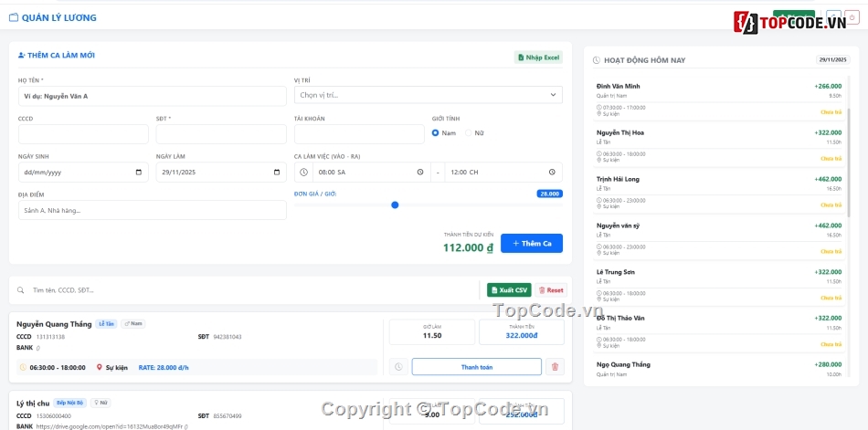The height and width of the screenshot is (430, 868).
Task: Open calendar picker in Ngày Sinh field
Action: tap(139, 173)
